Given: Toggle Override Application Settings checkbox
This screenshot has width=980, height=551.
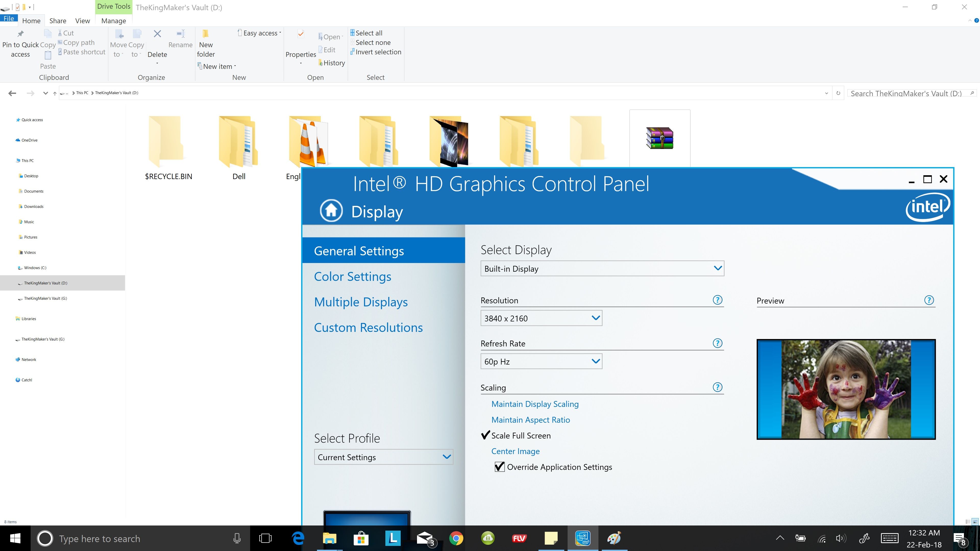Looking at the screenshot, I should pyautogui.click(x=499, y=467).
